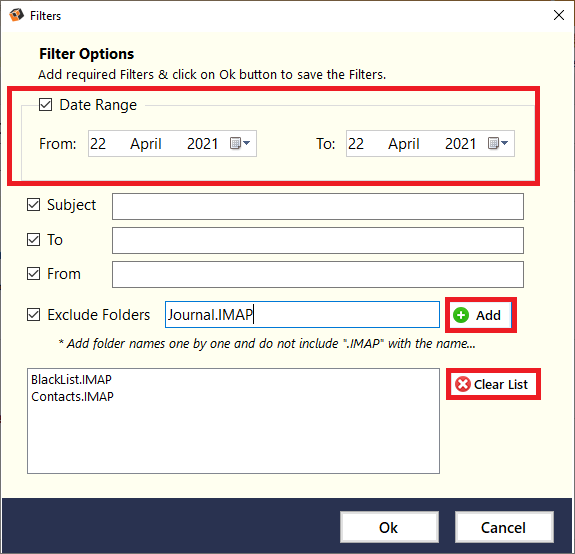
Task: Select BlackList.IMAP in the excluded list
Action: 71,379
